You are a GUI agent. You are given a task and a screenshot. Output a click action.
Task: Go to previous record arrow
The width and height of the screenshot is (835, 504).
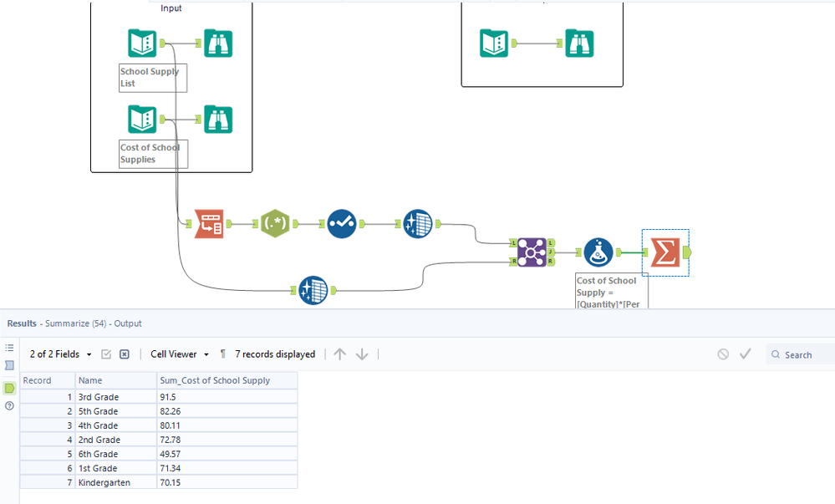(339, 354)
